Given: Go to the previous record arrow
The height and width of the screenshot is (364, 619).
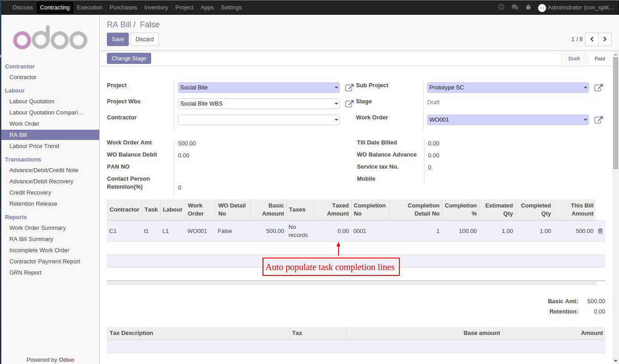Looking at the screenshot, I should [x=592, y=39].
